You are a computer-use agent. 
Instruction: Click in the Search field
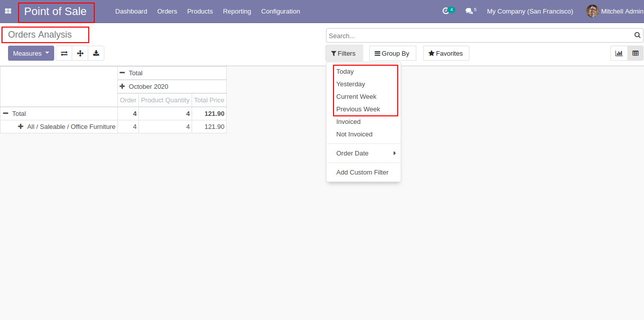(480, 36)
